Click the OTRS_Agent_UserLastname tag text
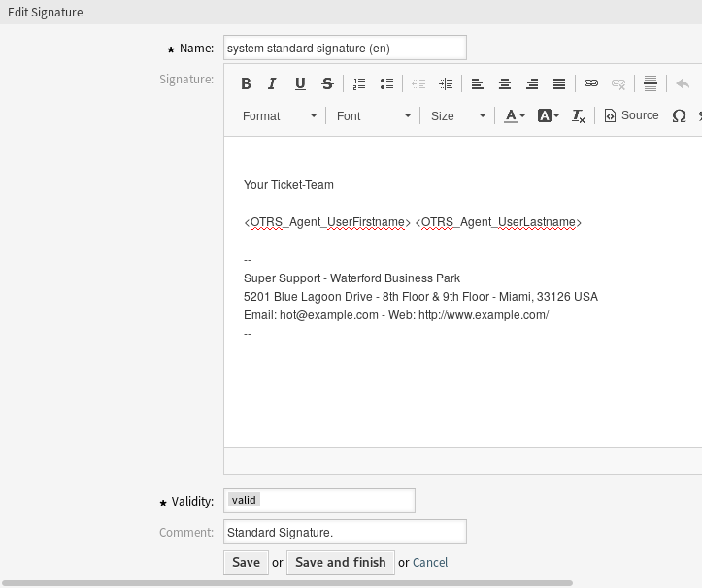Screen dimensions: 702x588 498,222
